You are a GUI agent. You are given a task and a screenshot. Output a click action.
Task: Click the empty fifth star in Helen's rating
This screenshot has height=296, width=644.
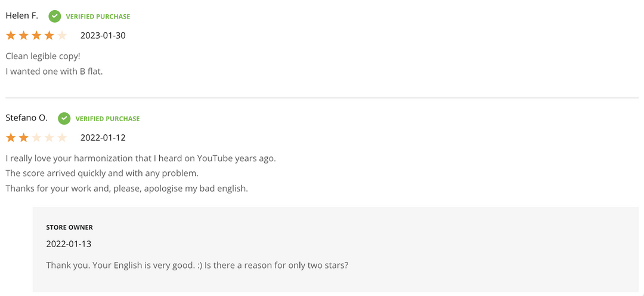point(62,35)
